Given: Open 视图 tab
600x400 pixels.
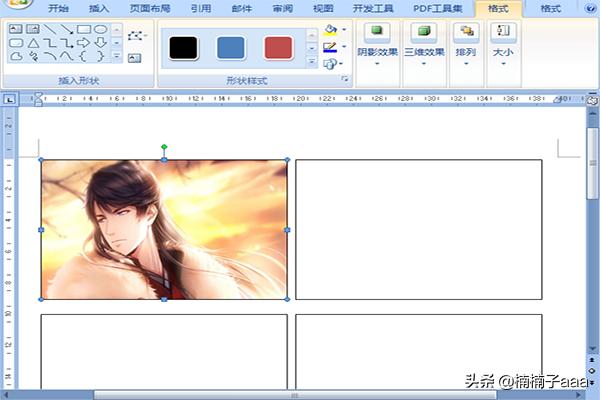Looking at the screenshot, I should 323,8.
